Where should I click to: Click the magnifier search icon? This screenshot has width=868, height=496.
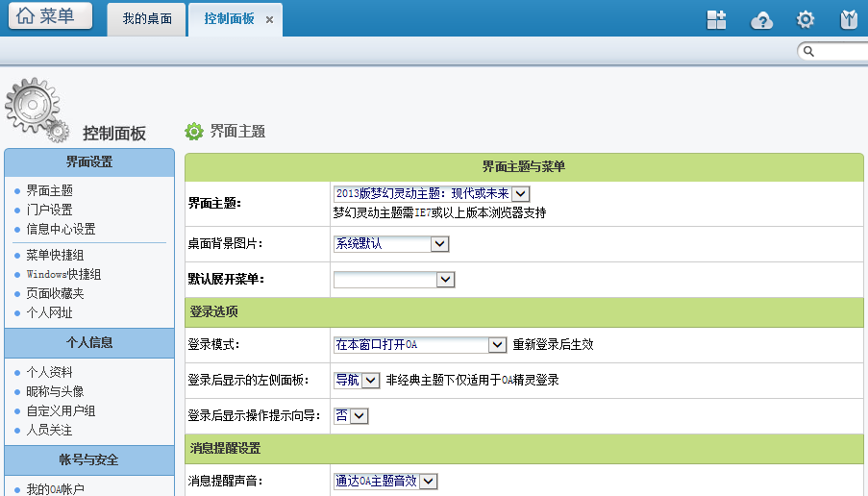click(808, 51)
